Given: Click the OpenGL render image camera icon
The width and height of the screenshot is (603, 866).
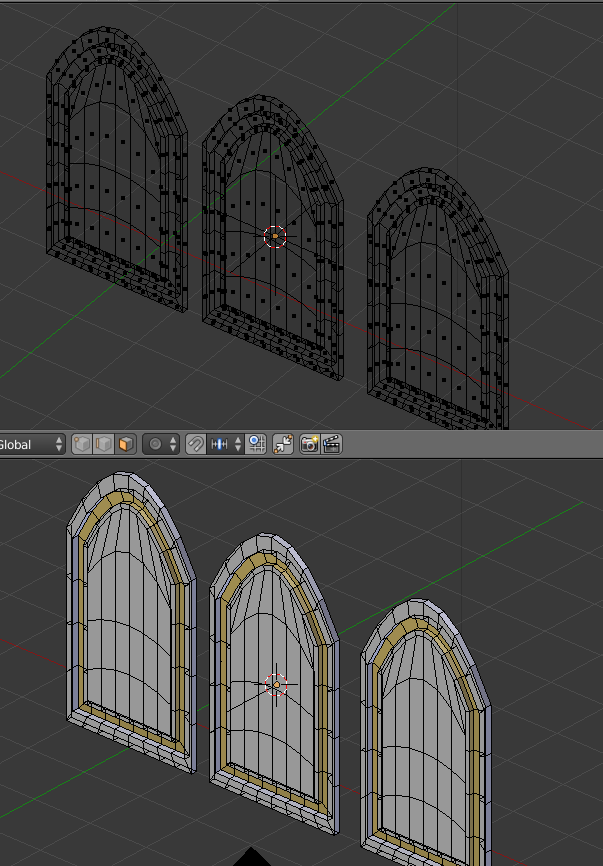Looking at the screenshot, I should click(310, 444).
